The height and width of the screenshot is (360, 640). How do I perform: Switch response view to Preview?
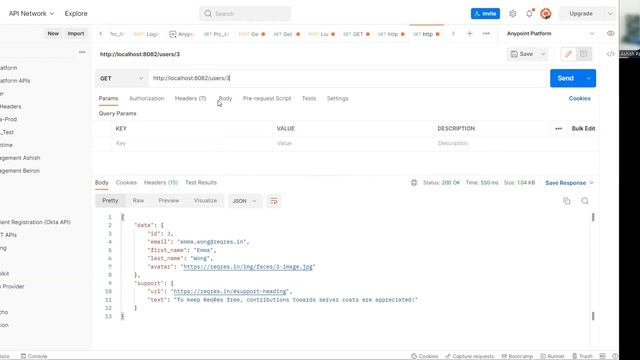pos(169,200)
